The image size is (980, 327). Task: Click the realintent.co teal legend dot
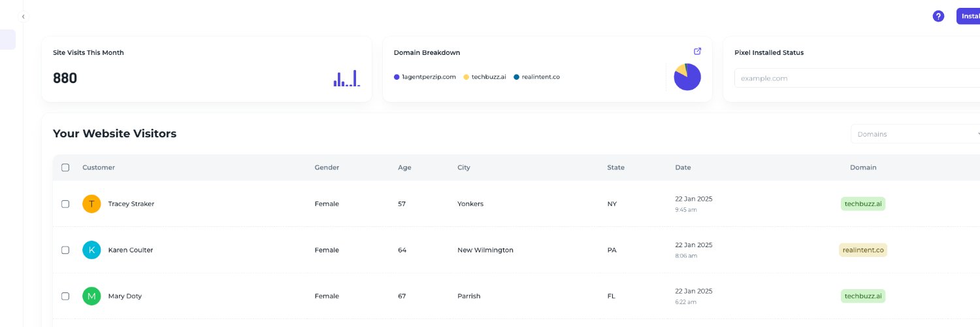[516, 77]
